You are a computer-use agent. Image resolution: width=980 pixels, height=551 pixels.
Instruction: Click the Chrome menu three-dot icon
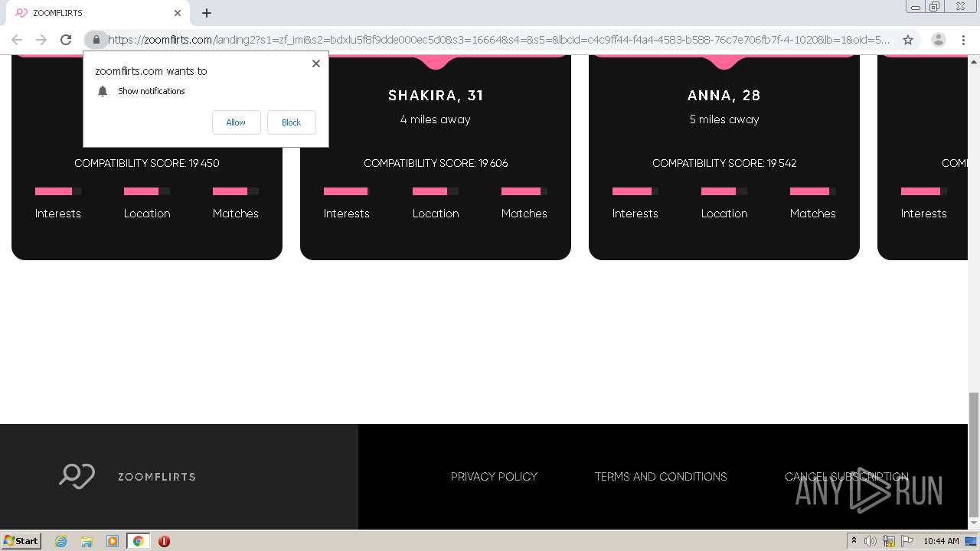(964, 40)
